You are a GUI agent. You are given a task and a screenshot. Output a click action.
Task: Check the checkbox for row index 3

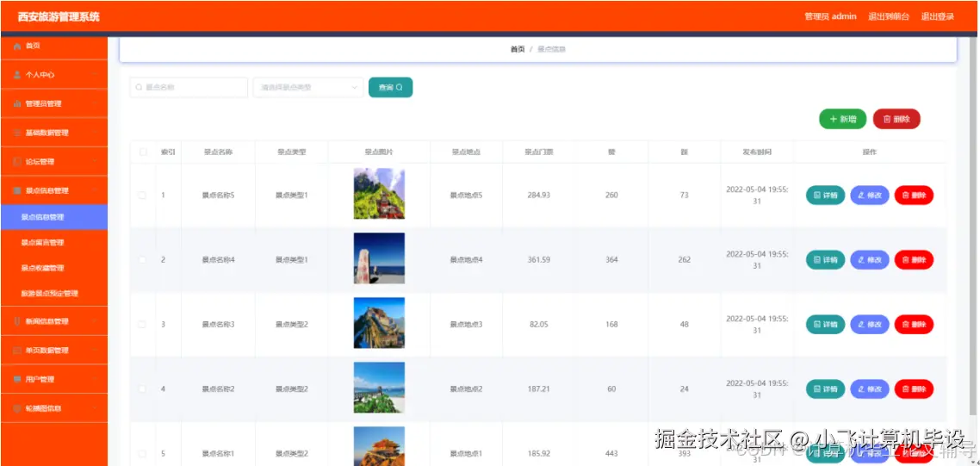(x=142, y=324)
